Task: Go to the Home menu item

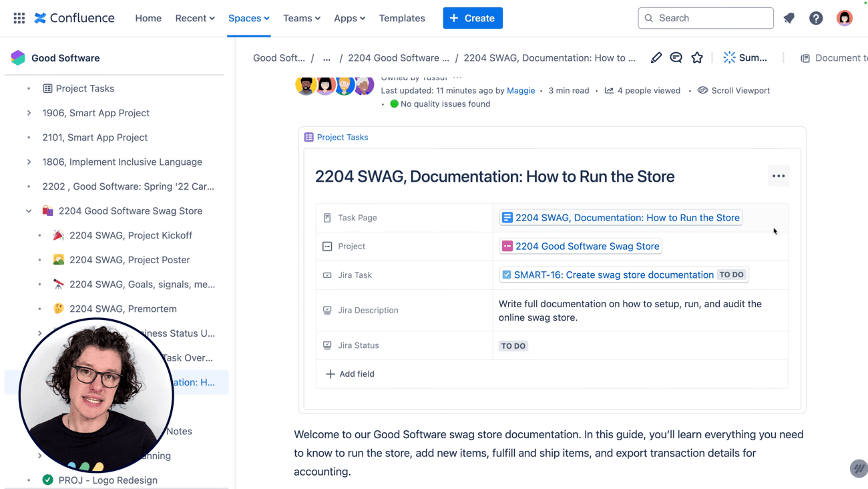Action: tap(148, 18)
